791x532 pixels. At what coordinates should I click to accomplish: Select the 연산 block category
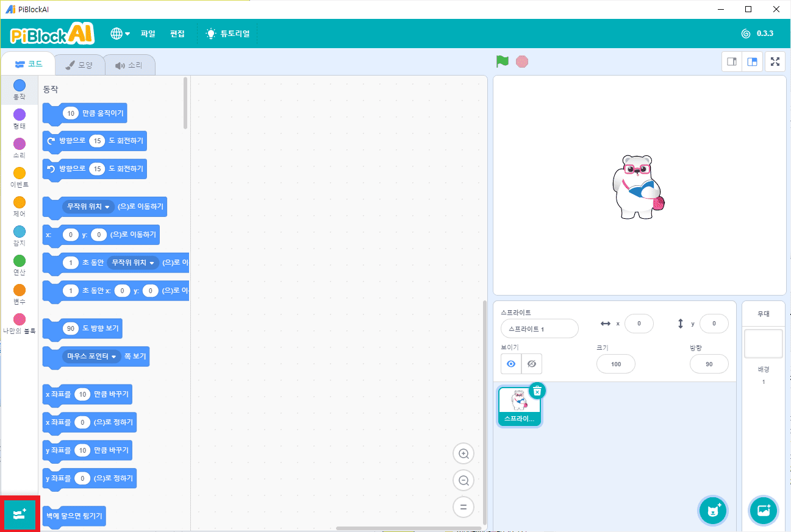click(x=20, y=265)
